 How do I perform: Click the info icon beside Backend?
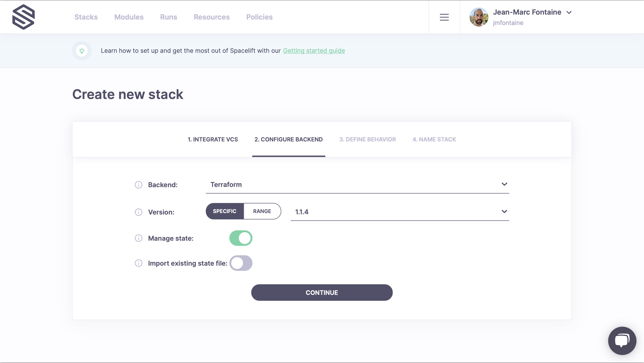coord(139,185)
